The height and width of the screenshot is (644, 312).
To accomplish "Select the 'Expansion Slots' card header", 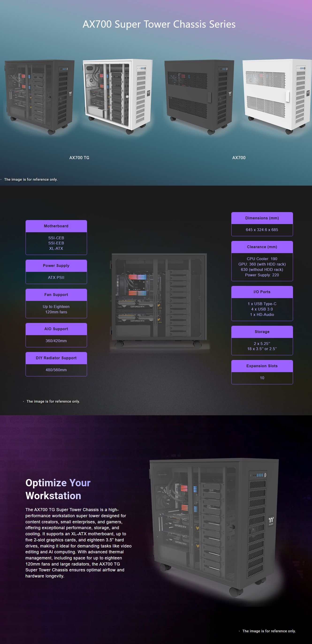I will 262,366.
